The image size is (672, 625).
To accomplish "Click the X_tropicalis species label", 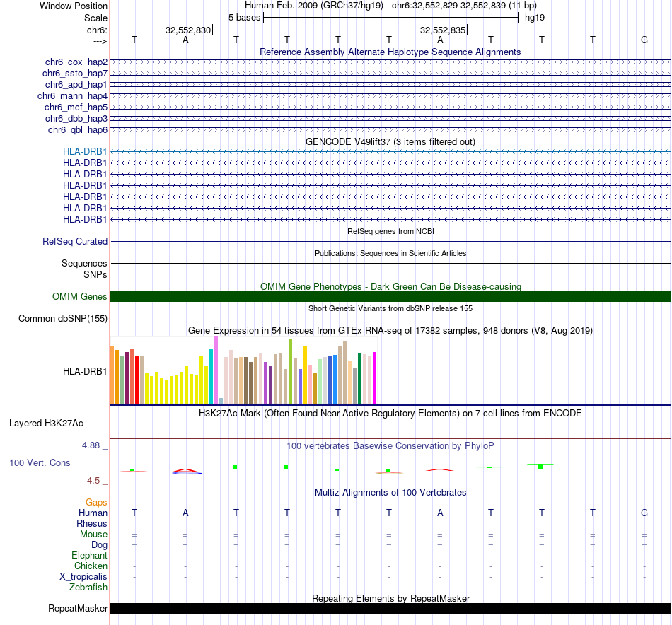I will click(x=83, y=577).
